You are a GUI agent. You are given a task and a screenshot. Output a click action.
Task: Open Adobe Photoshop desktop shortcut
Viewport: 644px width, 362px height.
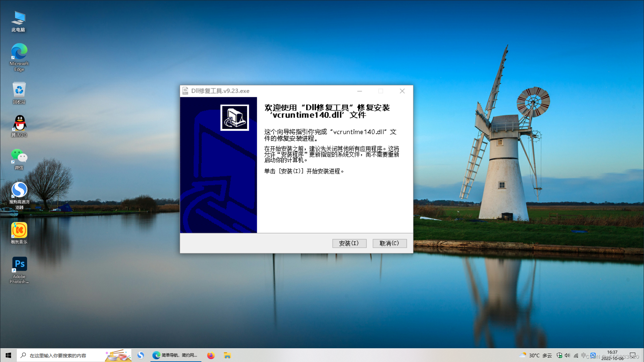19,270
